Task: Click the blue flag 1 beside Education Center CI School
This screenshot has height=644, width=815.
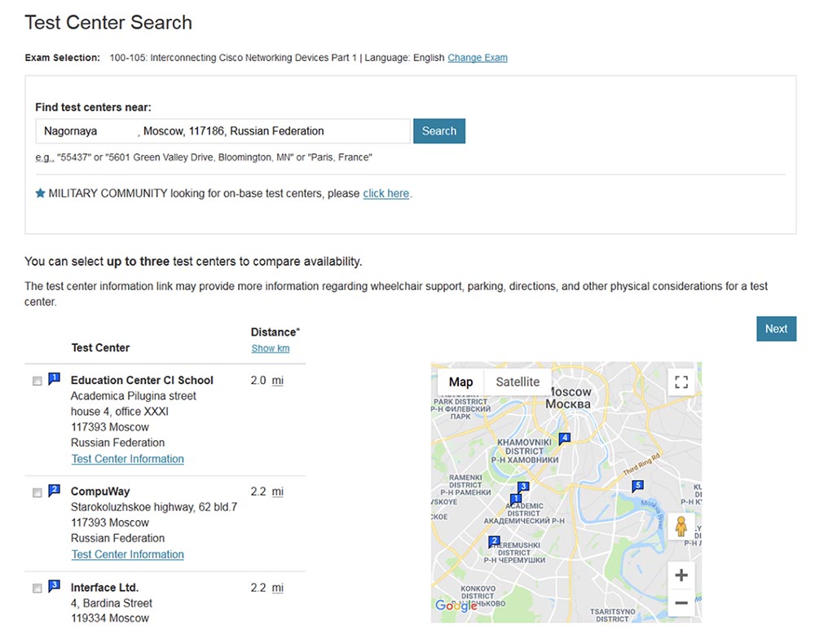Action: click(x=54, y=378)
